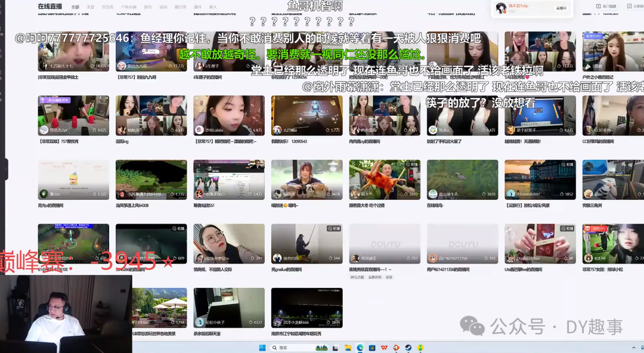Open 用户8214211356的直播间 title link
Screen dimensions: 644x353
448,270
